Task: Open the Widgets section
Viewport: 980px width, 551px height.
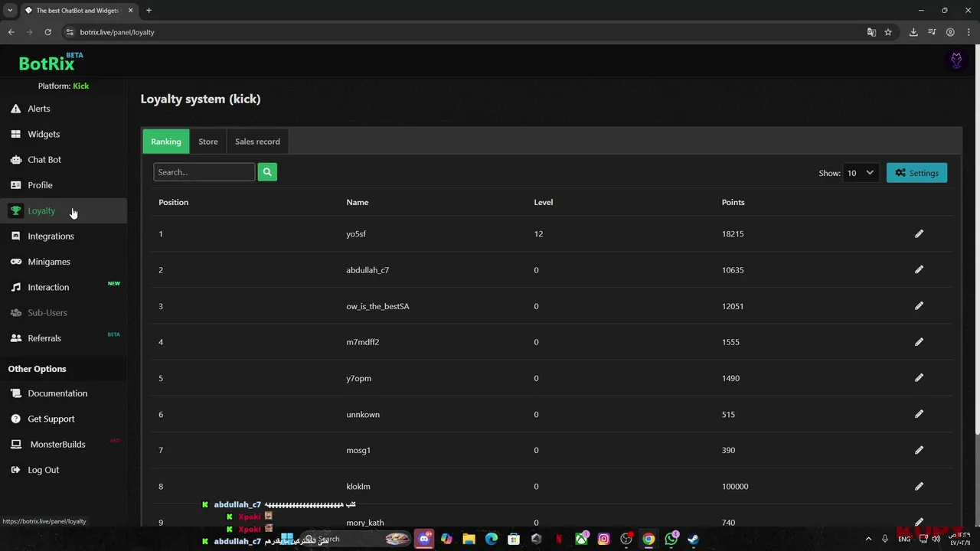Action: pyautogui.click(x=43, y=134)
